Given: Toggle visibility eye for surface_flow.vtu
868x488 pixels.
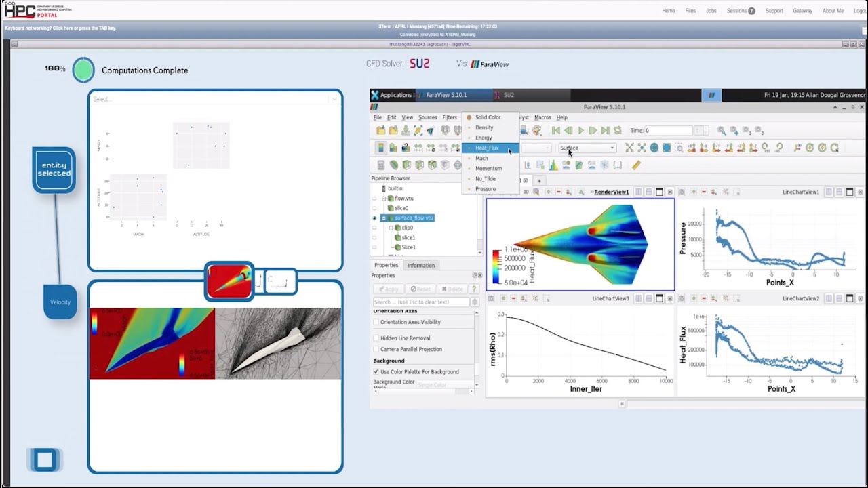Looking at the screenshot, I should (374, 218).
